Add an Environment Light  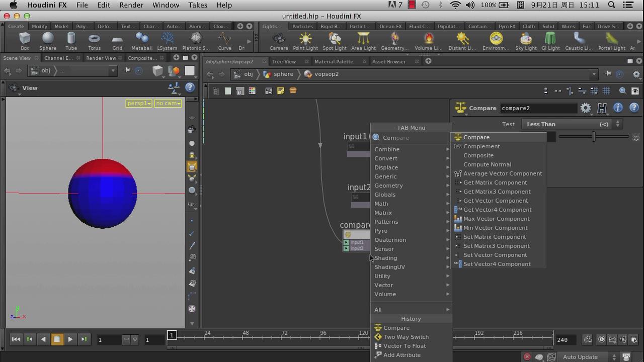(496, 41)
